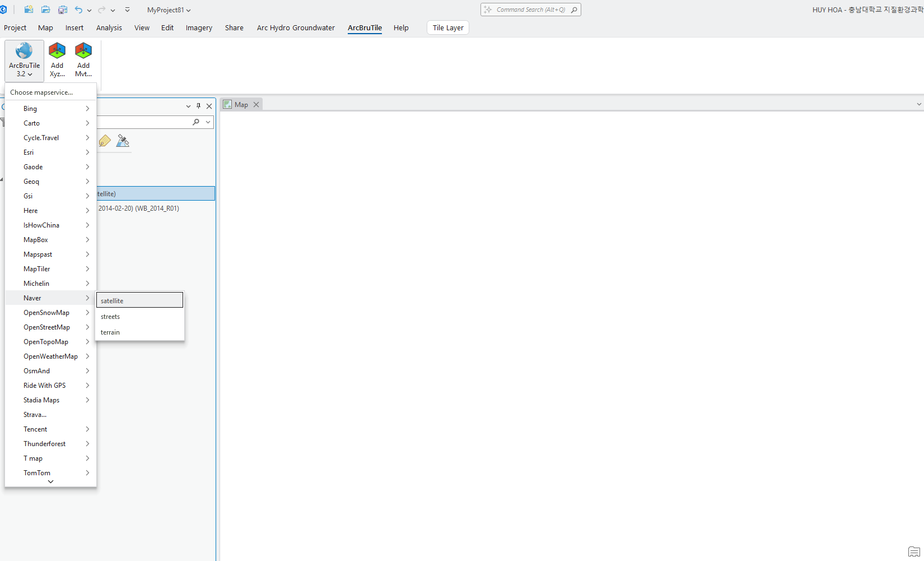Expand the Ride With GPS submenu

(50, 386)
